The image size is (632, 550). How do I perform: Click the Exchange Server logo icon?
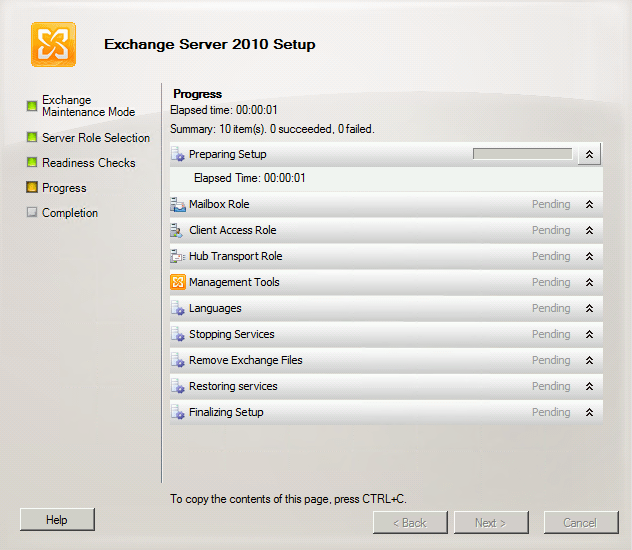tap(53, 44)
